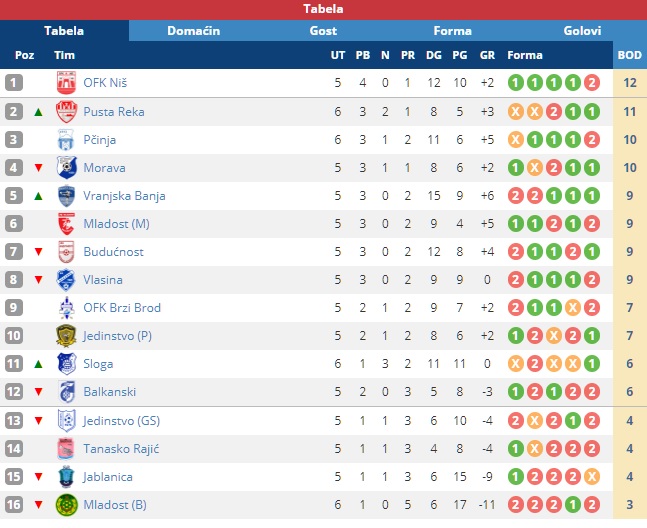Open the Budućnost team link
647x528 pixels.
pos(113,252)
